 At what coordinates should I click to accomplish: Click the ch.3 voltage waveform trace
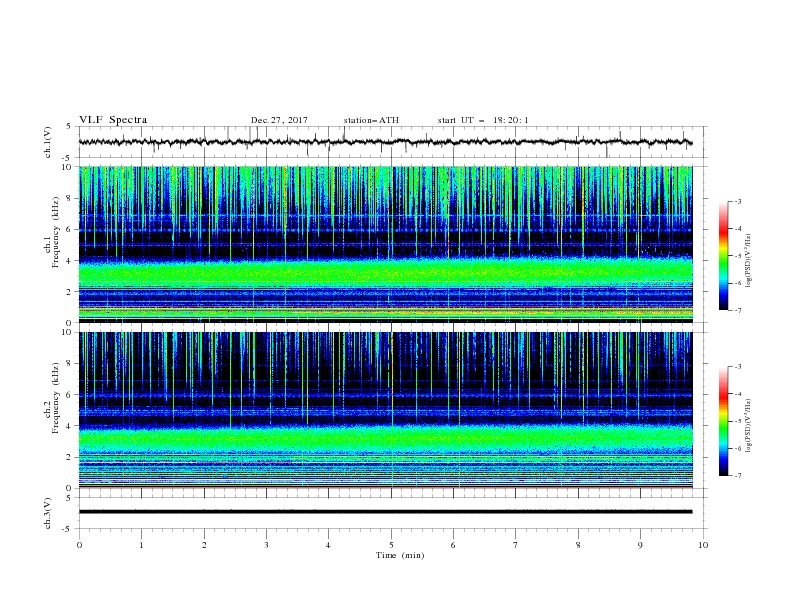coord(385,512)
